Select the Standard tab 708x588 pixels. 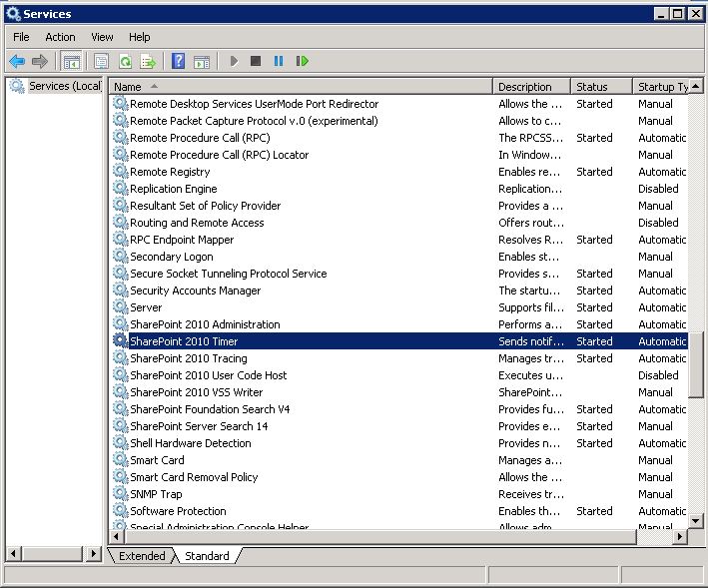coord(207,556)
